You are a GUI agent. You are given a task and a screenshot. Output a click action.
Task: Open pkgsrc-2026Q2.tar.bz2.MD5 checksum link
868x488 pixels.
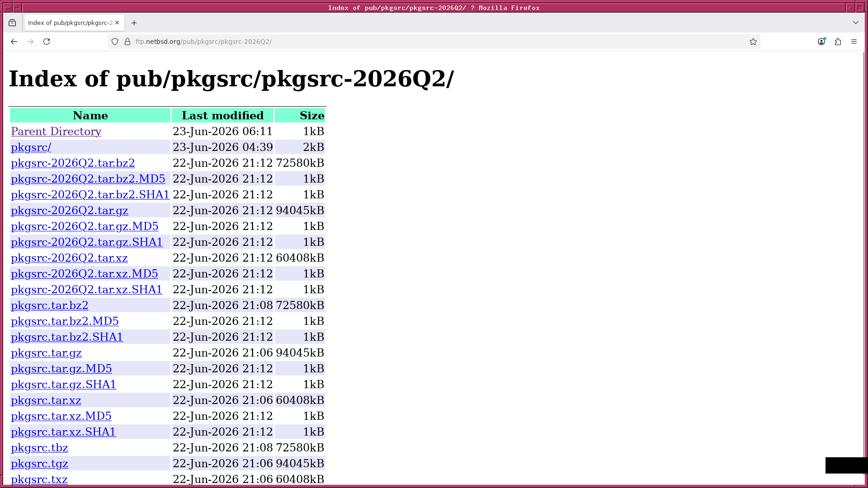coord(88,179)
